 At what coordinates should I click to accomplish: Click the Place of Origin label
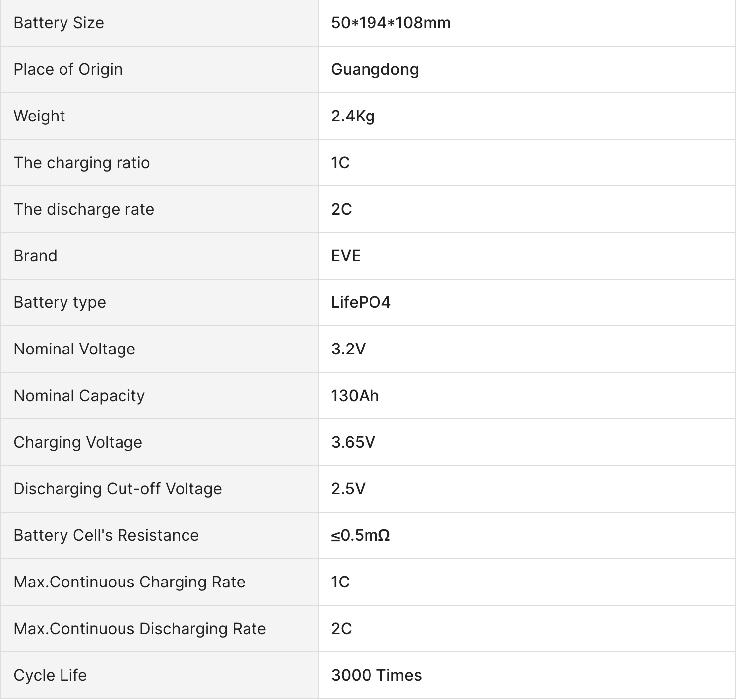68,69
